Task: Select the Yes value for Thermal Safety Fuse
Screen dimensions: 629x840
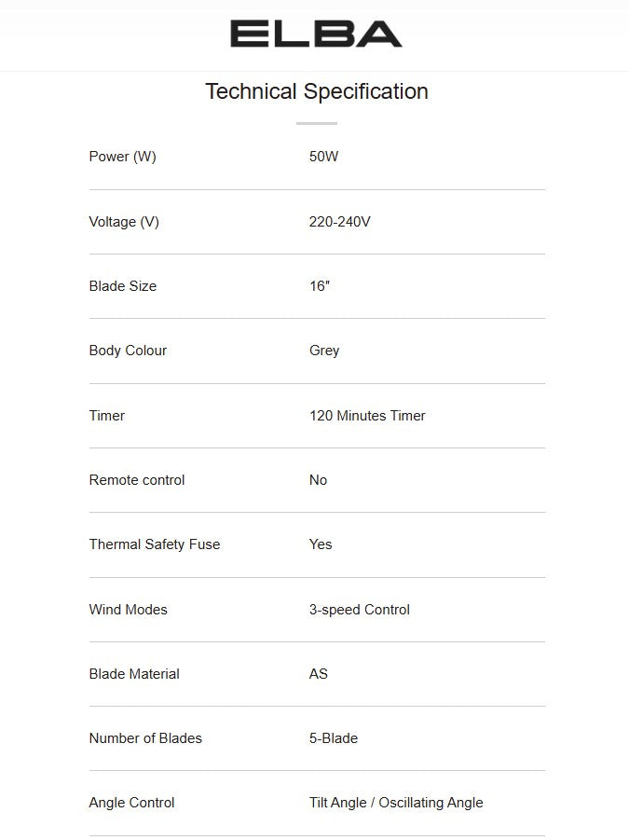Action: (x=321, y=544)
